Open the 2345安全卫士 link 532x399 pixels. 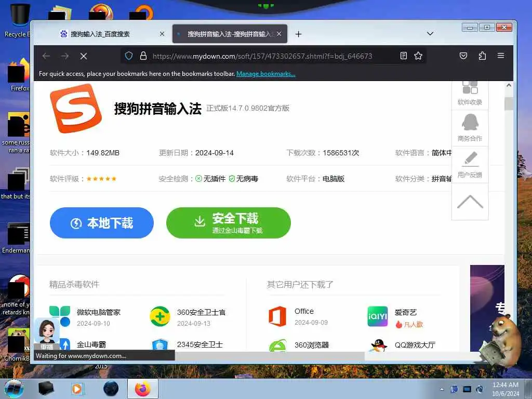[200, 345]
